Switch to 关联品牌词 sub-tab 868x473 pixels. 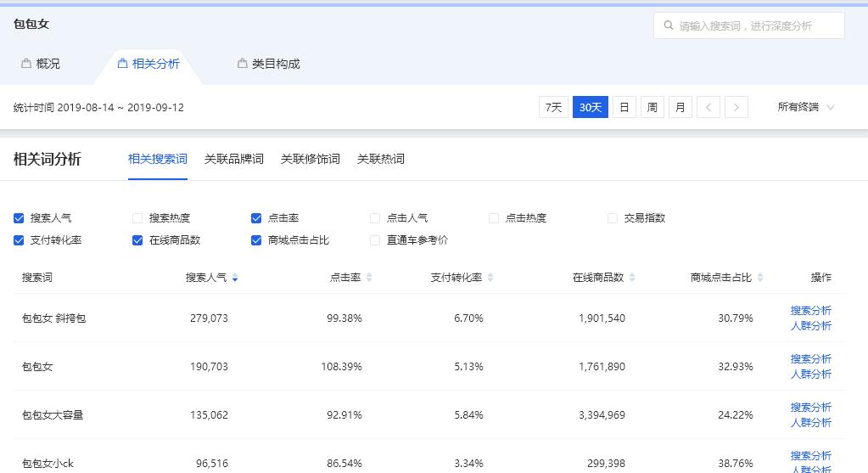pos(234,159)
